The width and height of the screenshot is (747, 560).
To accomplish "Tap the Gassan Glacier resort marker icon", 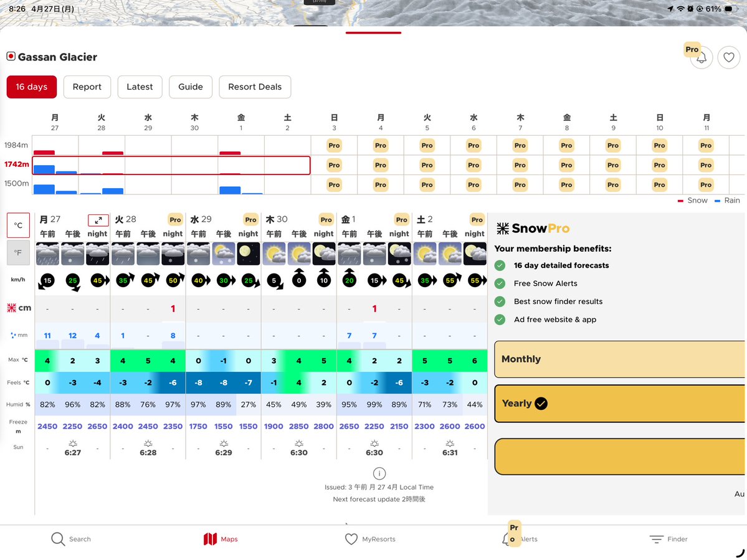I will 11,56.
